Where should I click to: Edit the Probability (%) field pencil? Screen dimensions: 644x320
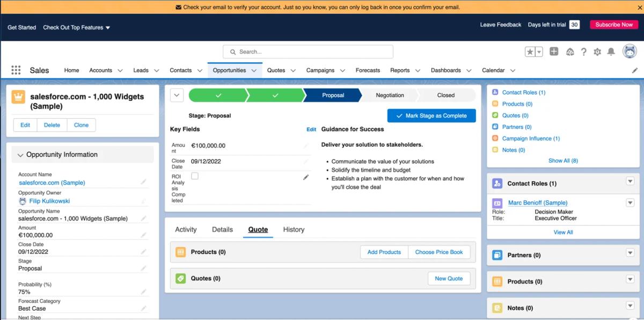click(x=143, y=292)
